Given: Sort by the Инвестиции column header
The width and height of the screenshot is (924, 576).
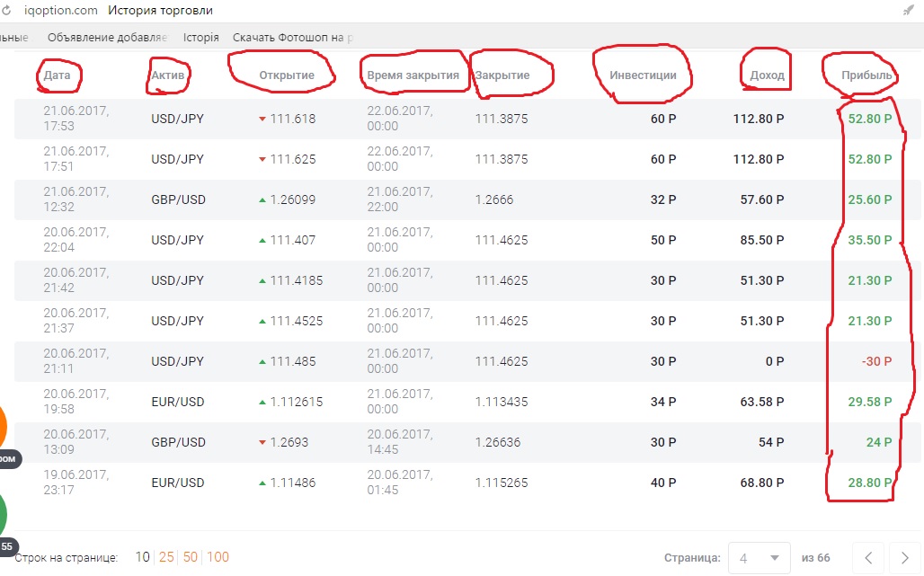Looking at the screenshot, I should pyautogui.click(x=643, y=75).
